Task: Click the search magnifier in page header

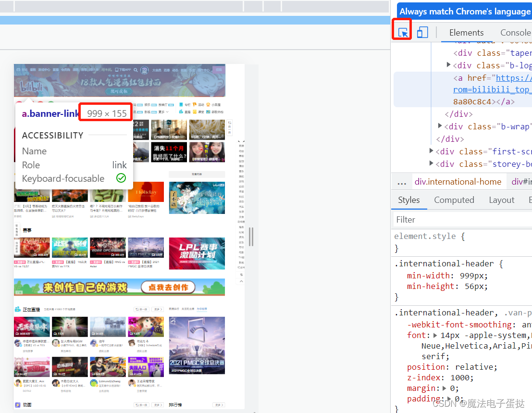Action: 136,70
